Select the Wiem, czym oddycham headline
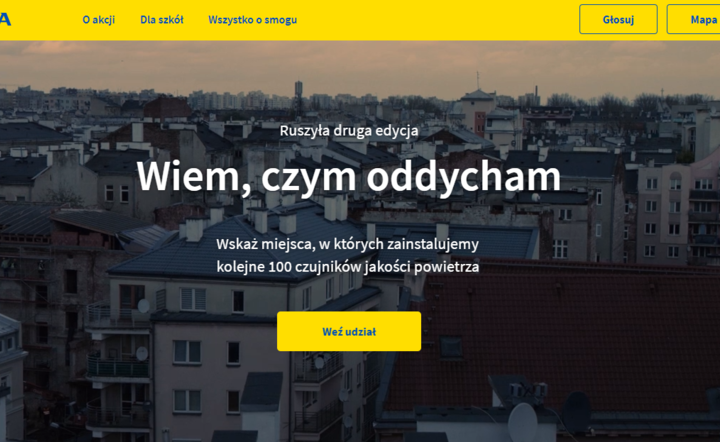The width and height of the screenshot is (720, 442). tap(349, 177)
